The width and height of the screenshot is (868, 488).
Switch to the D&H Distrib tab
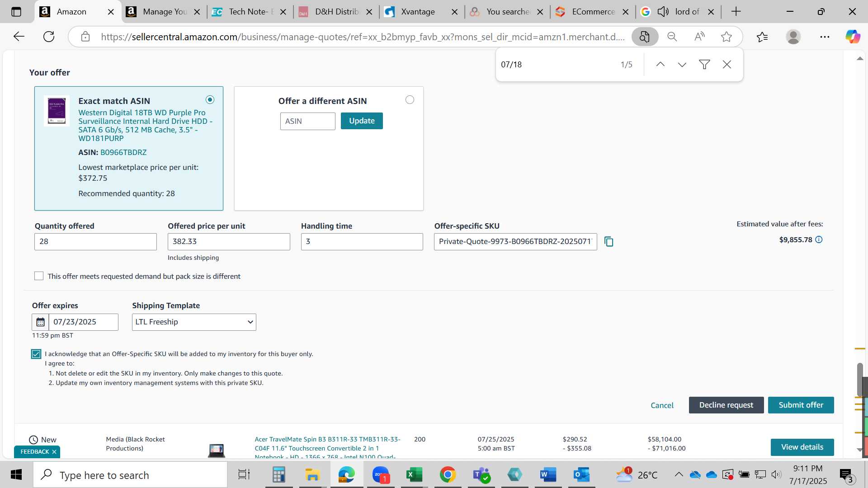click(x=337, y=12)
